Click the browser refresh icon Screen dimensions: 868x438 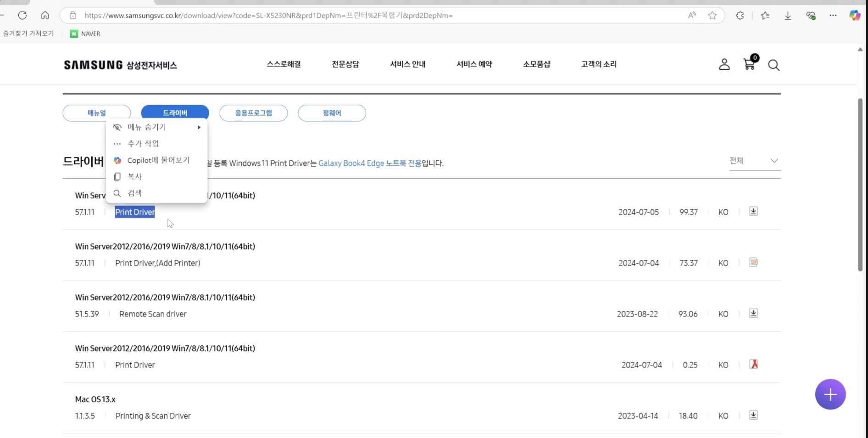tap(22, 15)
